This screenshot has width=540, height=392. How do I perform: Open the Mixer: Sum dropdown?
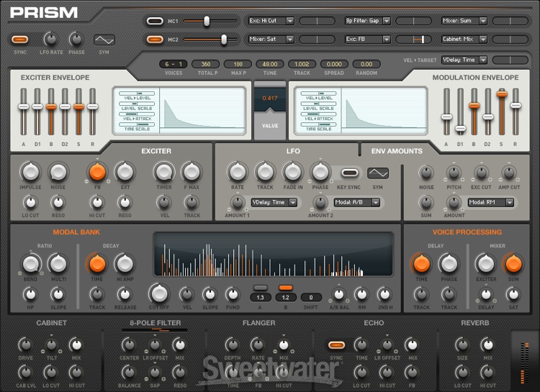coord(464,21)
